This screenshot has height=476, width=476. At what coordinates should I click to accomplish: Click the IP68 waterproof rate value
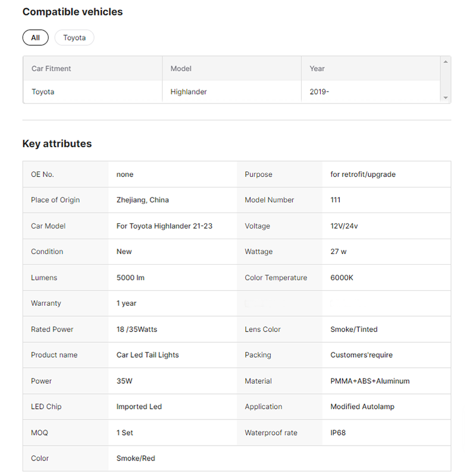click(x=338, y=433)
